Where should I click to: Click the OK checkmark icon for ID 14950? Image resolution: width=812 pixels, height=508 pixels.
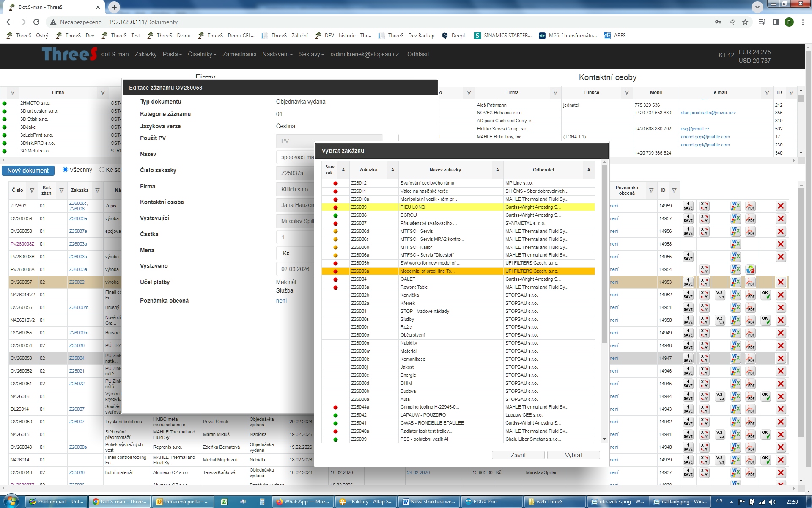coord(765,320)
